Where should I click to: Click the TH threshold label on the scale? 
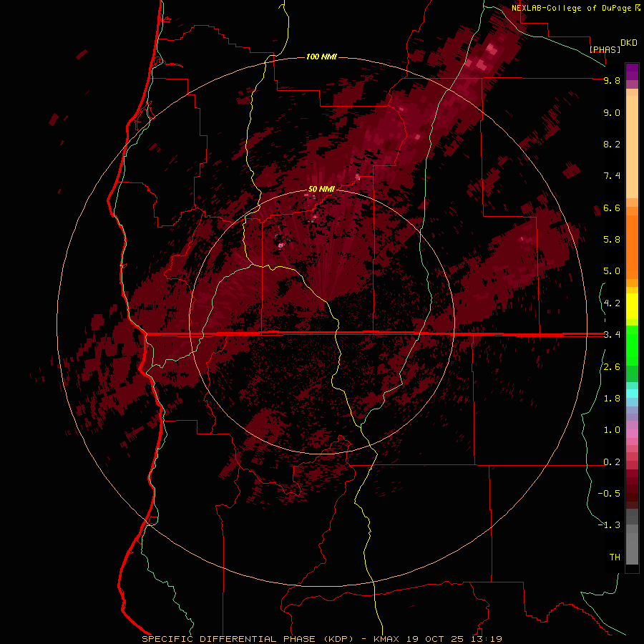click(615, 557)
